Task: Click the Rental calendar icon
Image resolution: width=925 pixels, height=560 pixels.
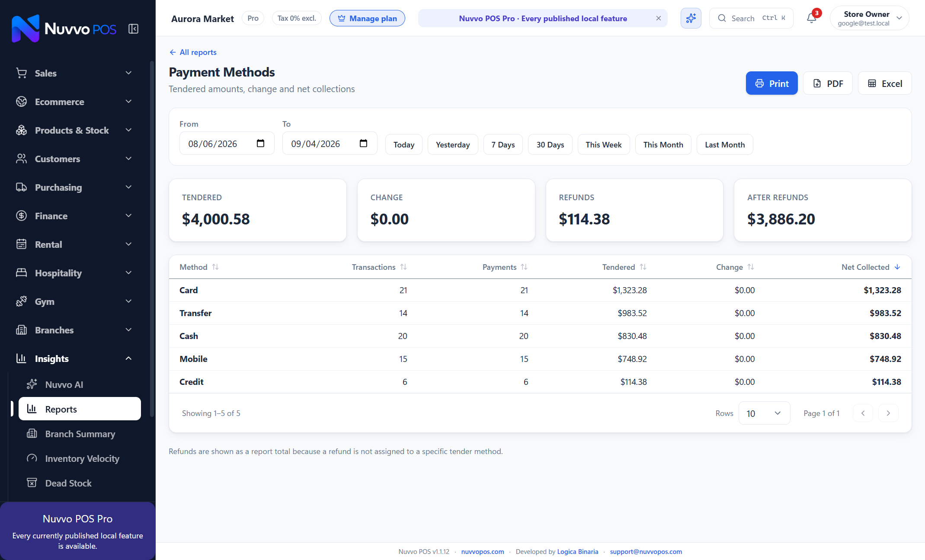Action: coord(21,244)
